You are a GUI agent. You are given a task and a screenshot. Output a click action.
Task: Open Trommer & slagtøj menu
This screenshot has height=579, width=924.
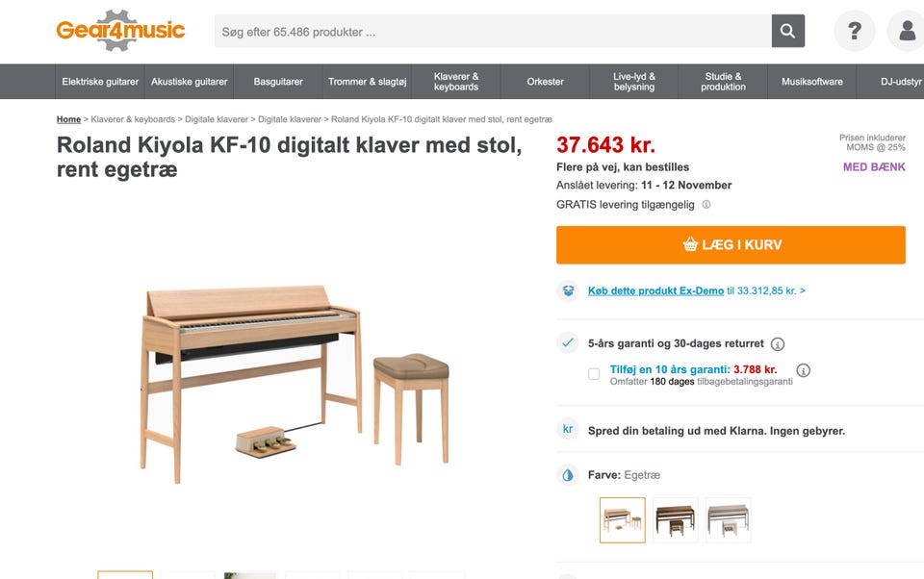[x=367, y=82]
